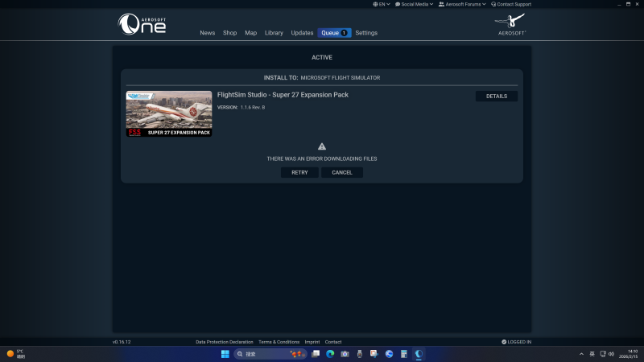The height and width of the screenshot is (362, 644).
Task: Switch to the Library tab
Action: point(274,33)
